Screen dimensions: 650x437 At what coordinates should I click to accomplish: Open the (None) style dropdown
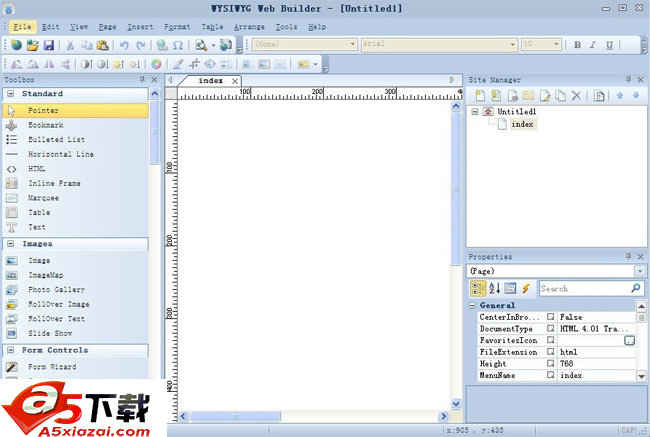tap(352, 44)
